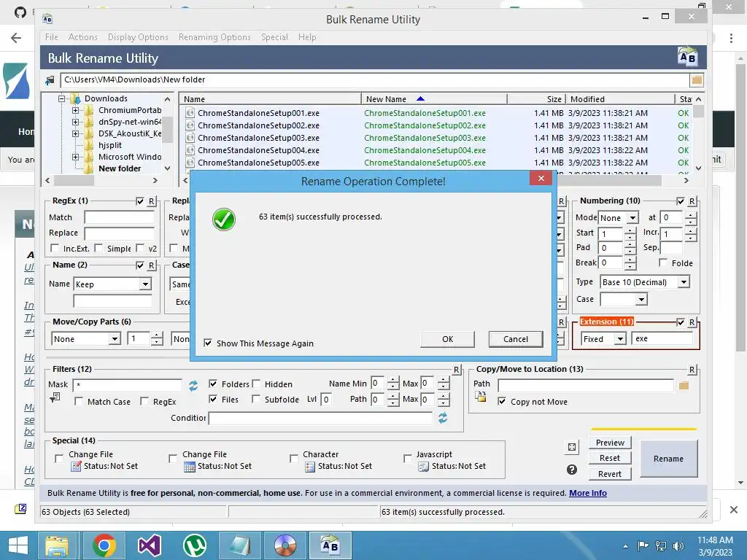The height and width of the screenshot is (560, 747).
Task: Click the Windows Start button
Action: coord(18,545)
